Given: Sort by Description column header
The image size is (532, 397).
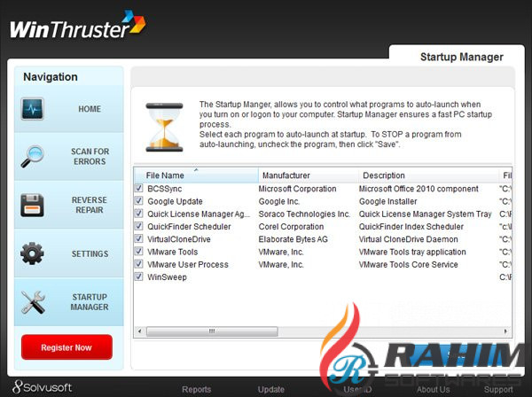Looking at the screenshot, I should point(428,175).
